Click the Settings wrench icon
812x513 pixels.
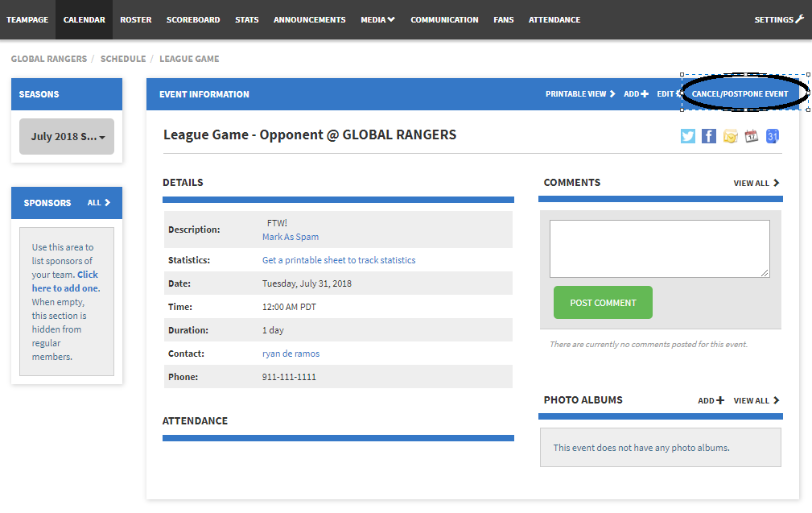799,19
